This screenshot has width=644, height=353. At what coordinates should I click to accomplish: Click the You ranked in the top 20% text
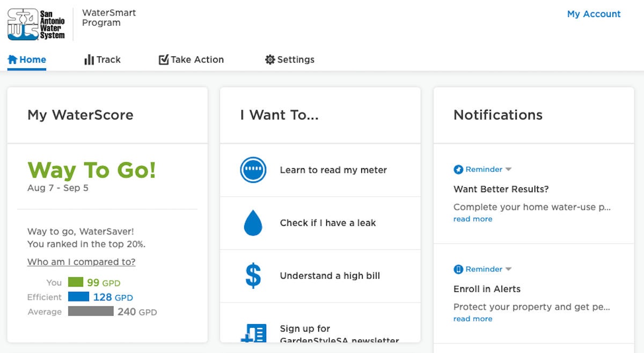(x=86, y=244)
